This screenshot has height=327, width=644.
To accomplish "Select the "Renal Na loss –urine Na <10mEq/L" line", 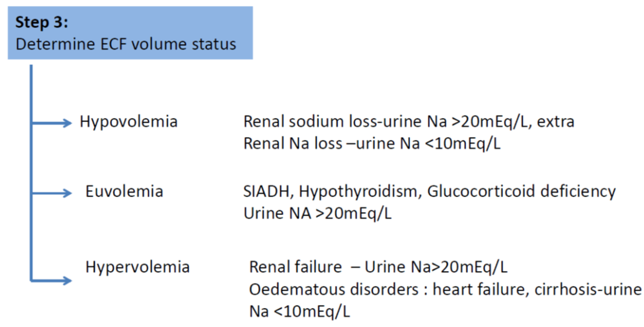I will tap(372, 144).
